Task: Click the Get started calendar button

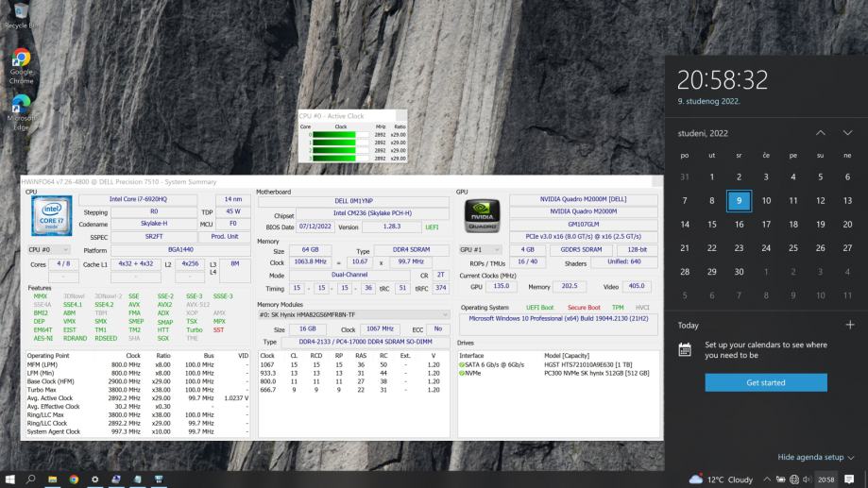Action: pyautogui.click(x=765, y=382)
